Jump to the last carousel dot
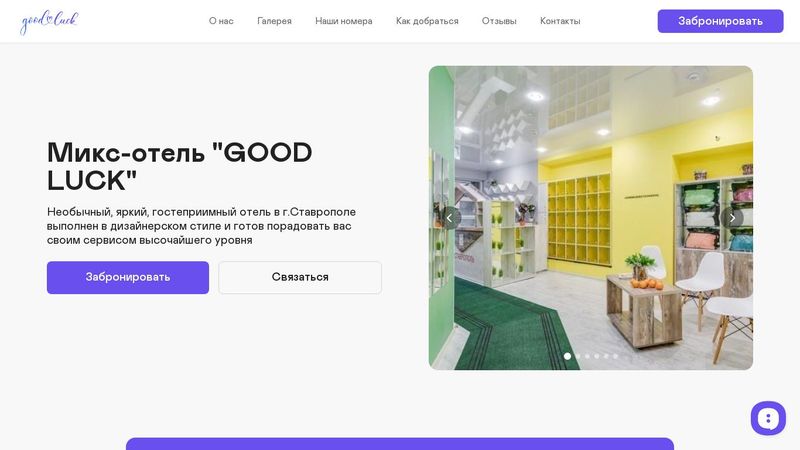Image resolution: width=800 pixels, height=450 pixels. click(x=615, y=356)
